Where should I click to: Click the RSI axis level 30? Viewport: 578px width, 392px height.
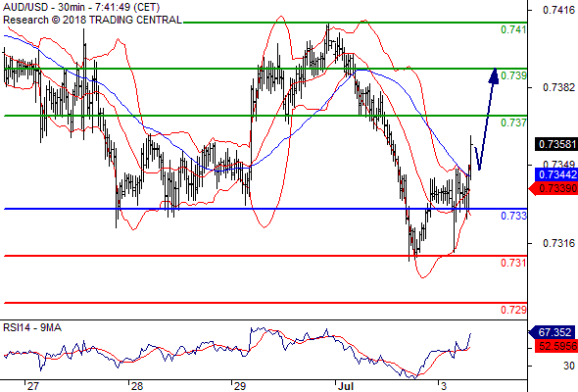[x=569, y=366]
